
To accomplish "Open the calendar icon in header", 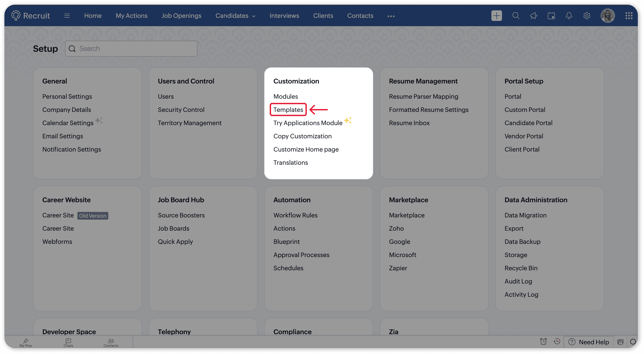I will 551,16.
